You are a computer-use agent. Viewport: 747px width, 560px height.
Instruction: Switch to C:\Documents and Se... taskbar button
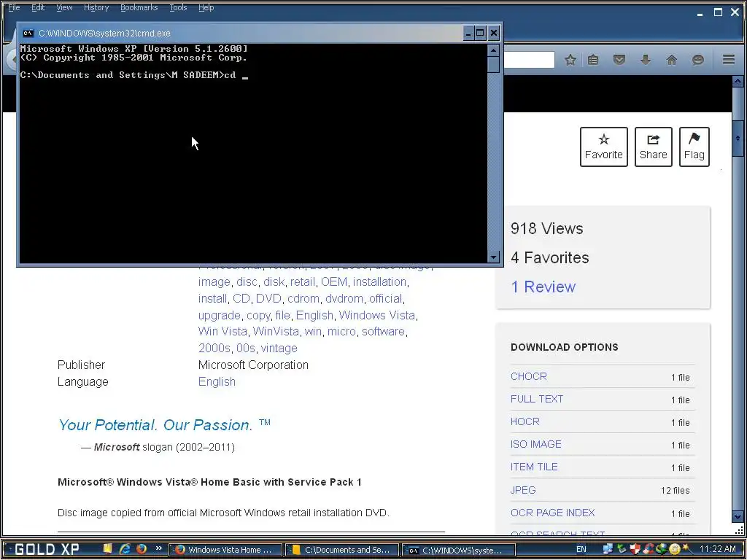pyautogui.click(x=343, y=550)
